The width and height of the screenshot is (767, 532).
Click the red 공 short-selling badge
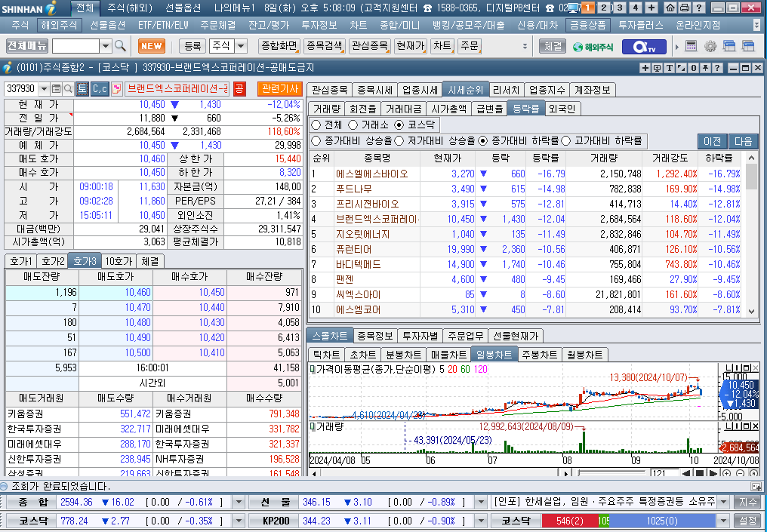tap(239, 88)
